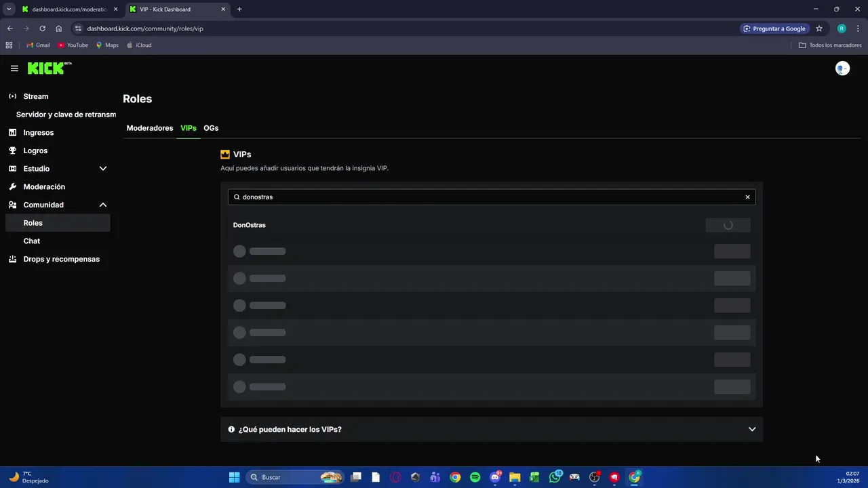
Task: Select the VIPs tab
Action: click(x=189, y=128)
